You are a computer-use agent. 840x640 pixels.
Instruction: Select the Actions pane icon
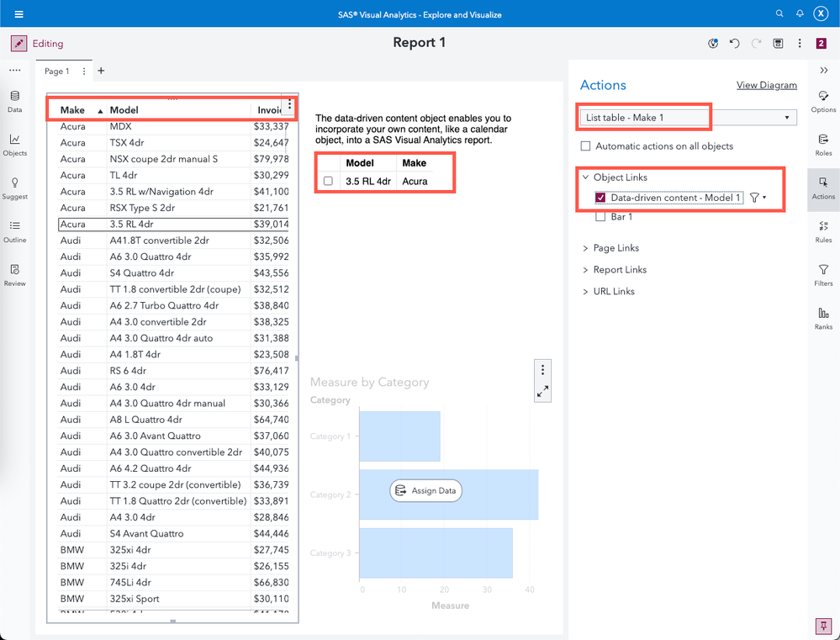pyautogui.click(x=823, y=188)
